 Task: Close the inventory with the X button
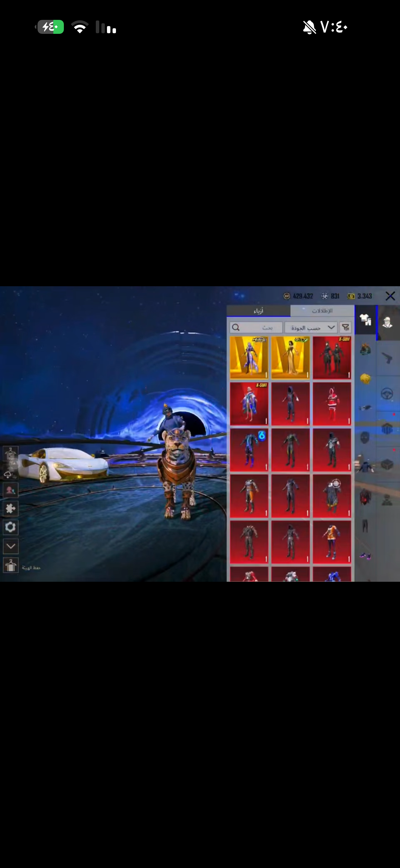coord(390,296)
